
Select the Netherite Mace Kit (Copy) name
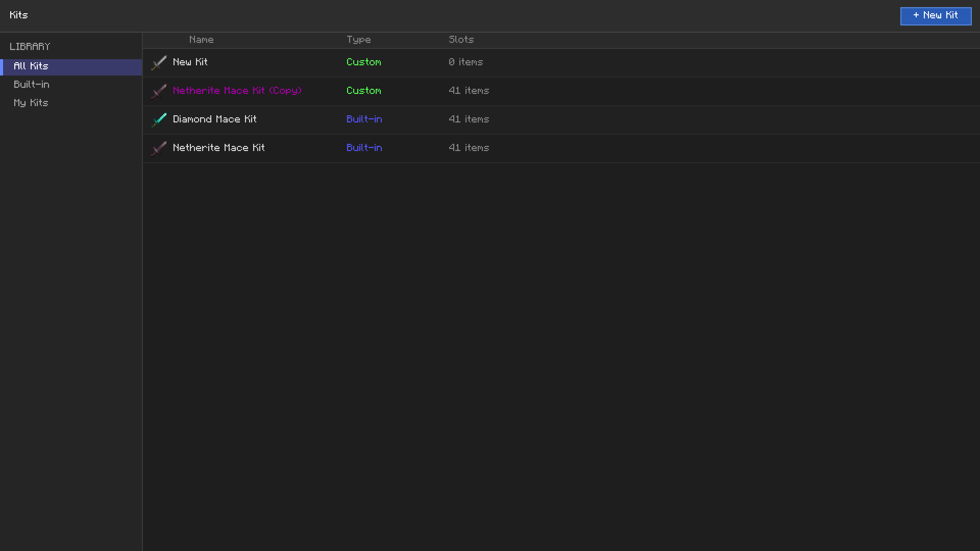click(x=237, y=91)
